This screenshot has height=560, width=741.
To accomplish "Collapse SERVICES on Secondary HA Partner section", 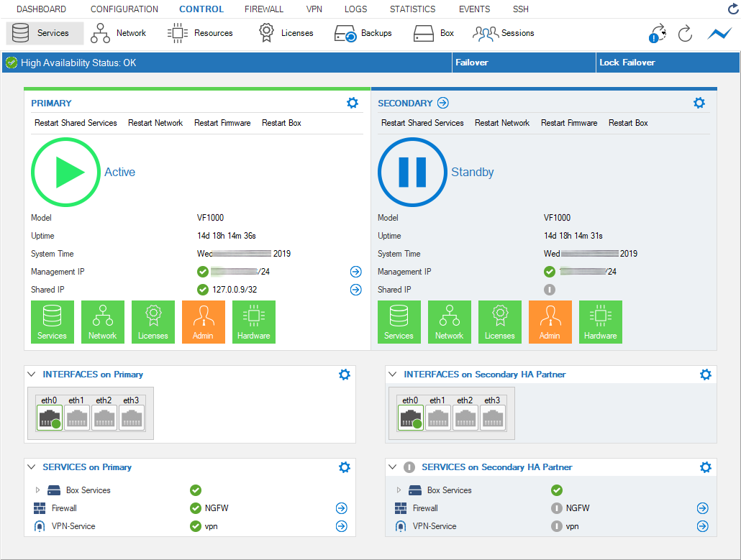I will pos(392,467).
